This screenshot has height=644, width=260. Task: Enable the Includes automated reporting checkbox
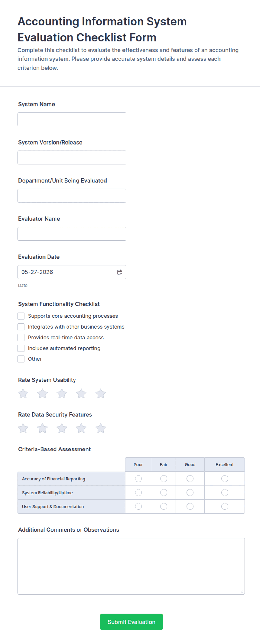pyautogui.click(x=21, y=348)
